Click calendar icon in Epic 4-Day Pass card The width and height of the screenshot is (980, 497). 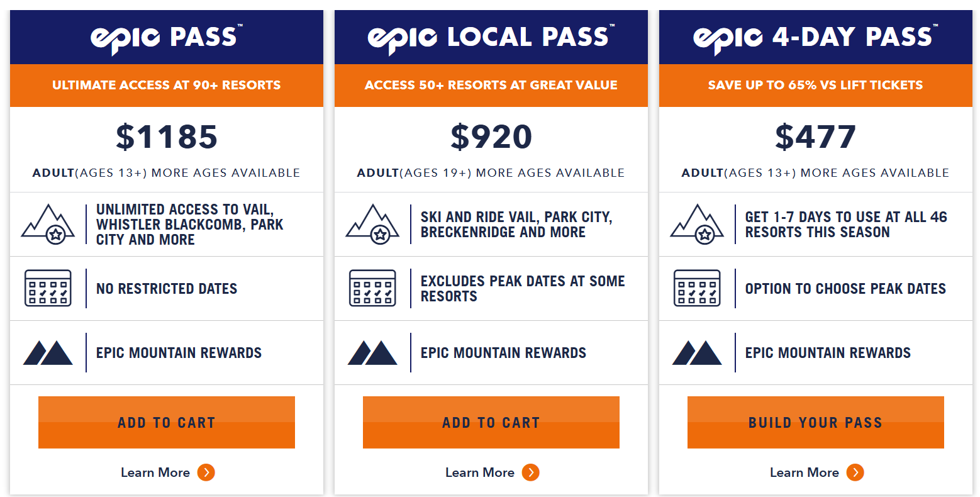[697, 288]
